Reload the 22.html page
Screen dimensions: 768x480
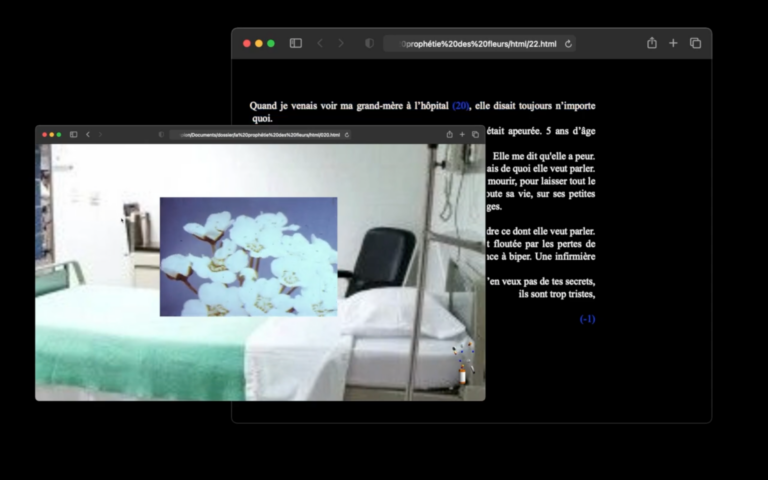point(569,44)
